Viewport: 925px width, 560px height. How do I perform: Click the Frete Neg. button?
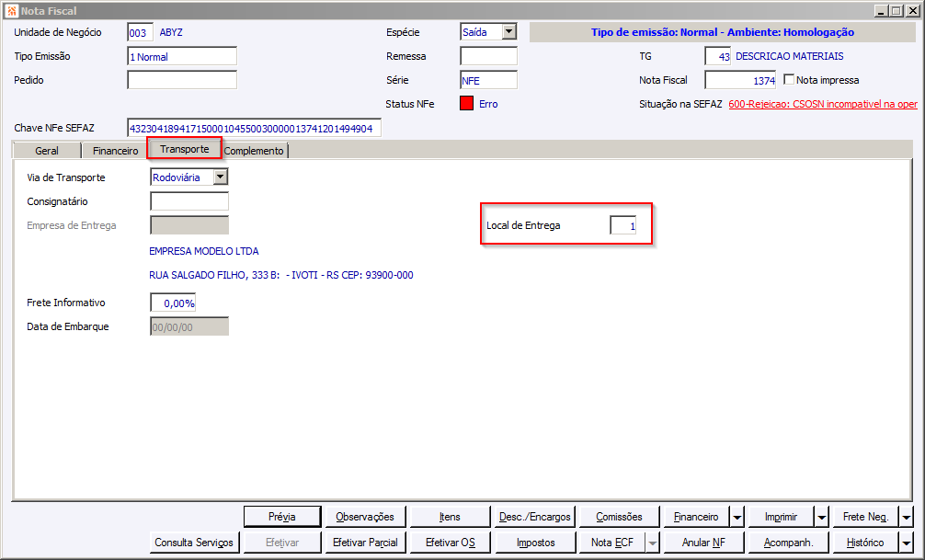coord(865,517)
